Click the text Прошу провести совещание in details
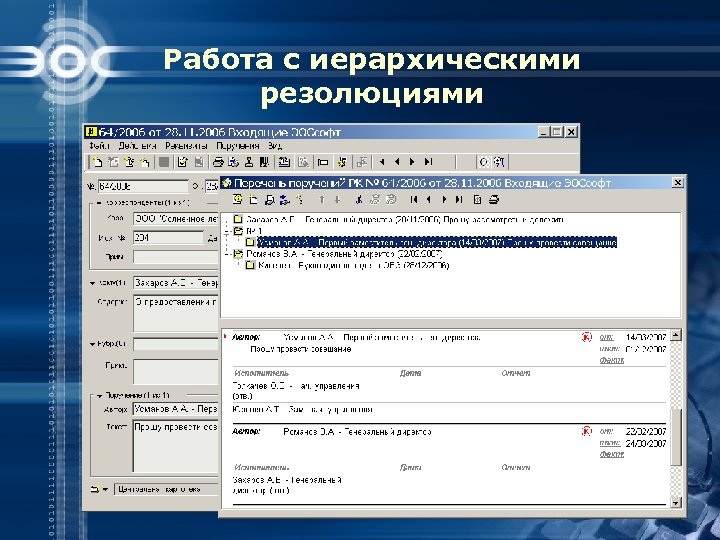The width and height of the screenshot is (720, 540). click(301, 349)
